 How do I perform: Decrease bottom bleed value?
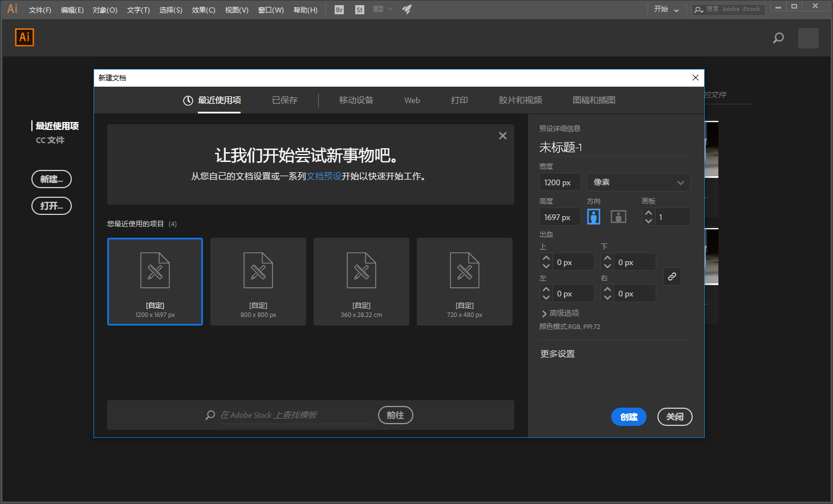[607, 266]
